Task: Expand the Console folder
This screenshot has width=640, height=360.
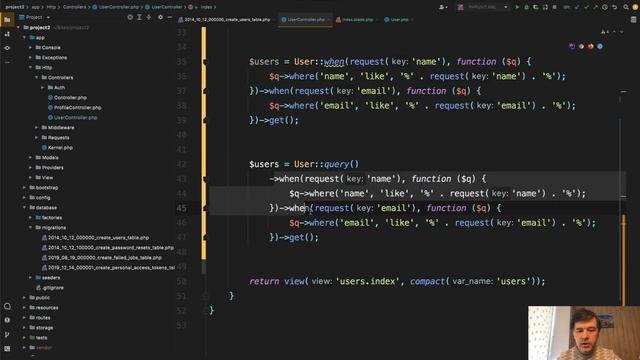Action: 30,47
